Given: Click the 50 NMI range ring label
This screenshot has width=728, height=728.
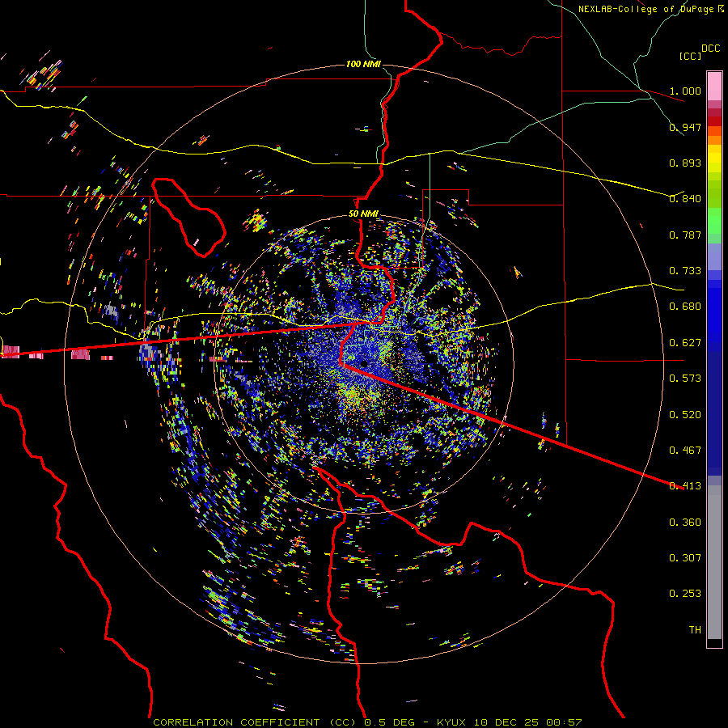Looking at the screenshot, I should point(363,214).
